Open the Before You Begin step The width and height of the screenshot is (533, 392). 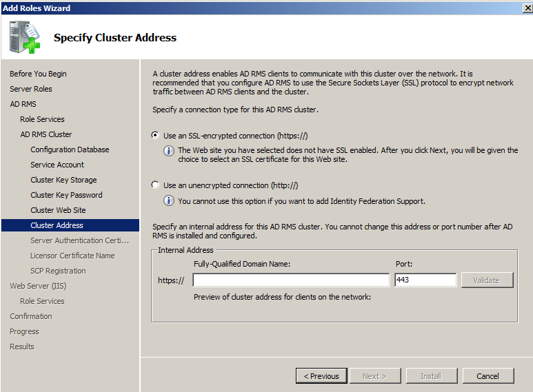38,74
